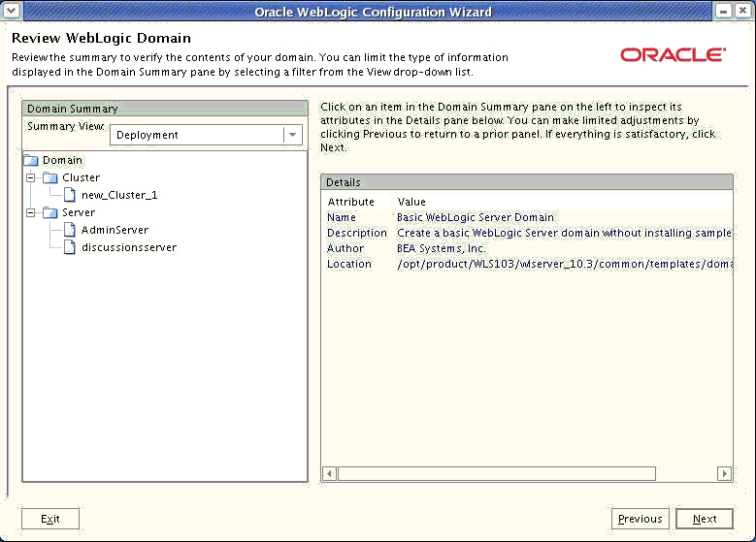Click the Deployment combo box field
The height and width of the screenshot is (542, 756).
coord(206,135)
